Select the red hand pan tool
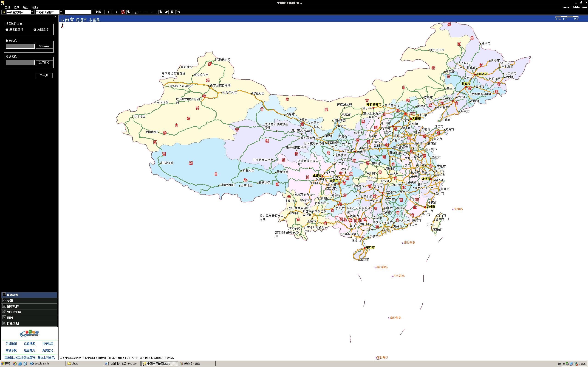588x367 pixels. (x=123, y=12)
